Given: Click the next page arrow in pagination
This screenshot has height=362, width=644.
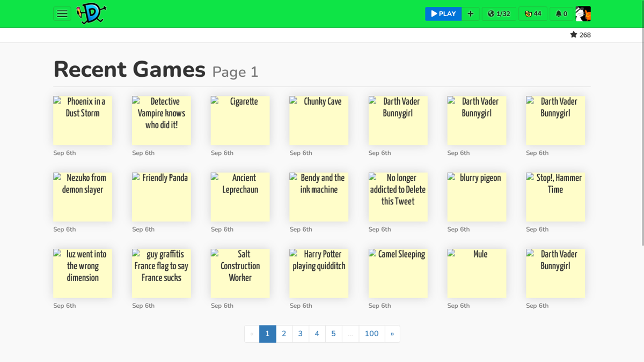Looking at the screenshot, I should pos(392,334).
